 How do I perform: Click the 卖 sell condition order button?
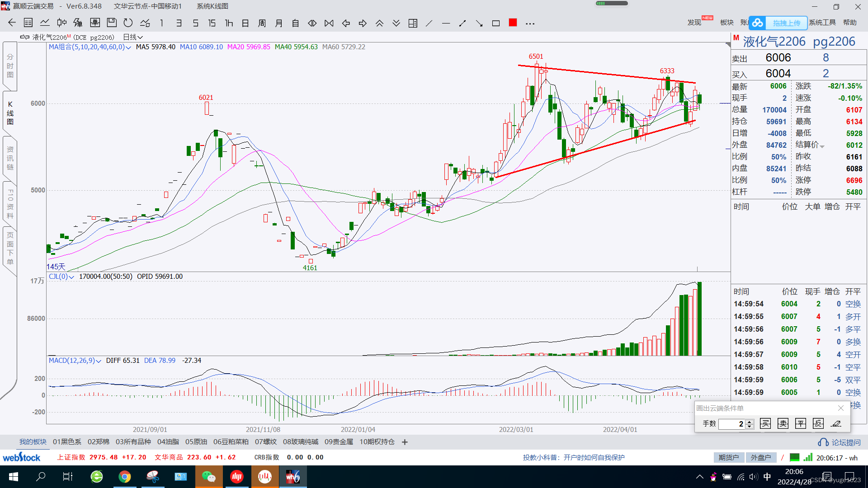point(783,423)
